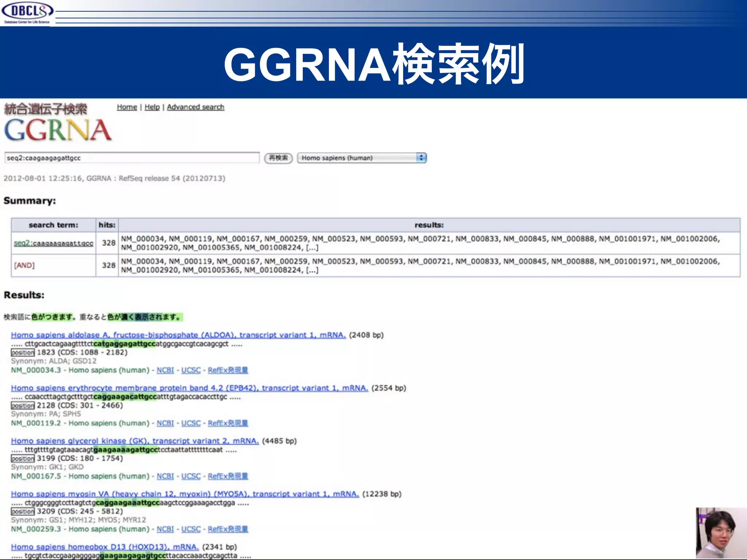Click the position badge before 3199
This screenshot has width=747, height=560.
[23, 459]
